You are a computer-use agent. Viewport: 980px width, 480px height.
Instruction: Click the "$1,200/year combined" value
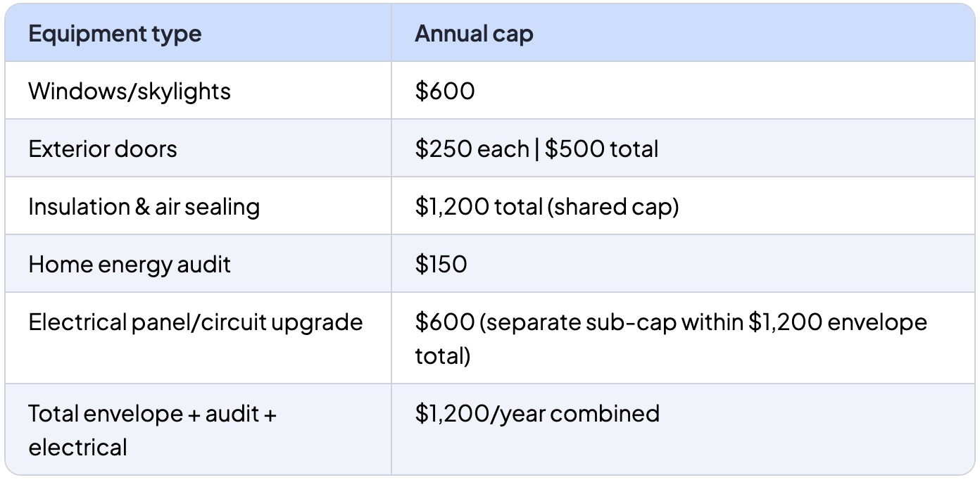(x=537, y=414)
